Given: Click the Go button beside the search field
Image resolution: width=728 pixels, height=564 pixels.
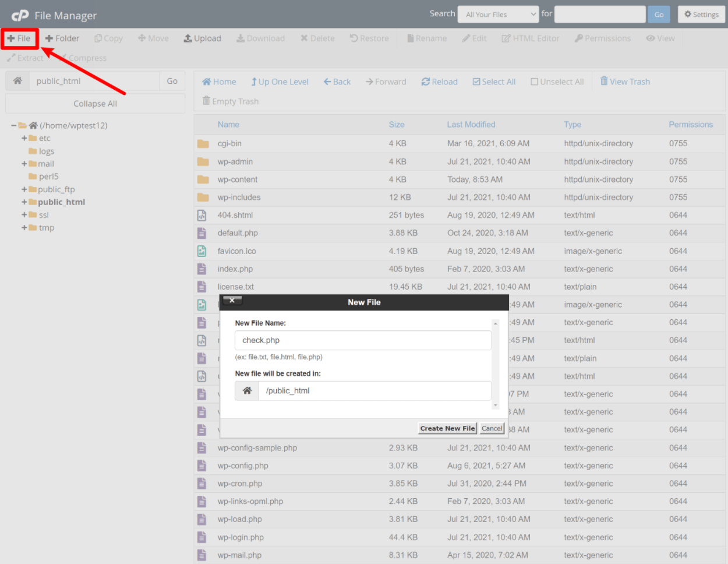Looking at the screenshot, I should (659, 15).
